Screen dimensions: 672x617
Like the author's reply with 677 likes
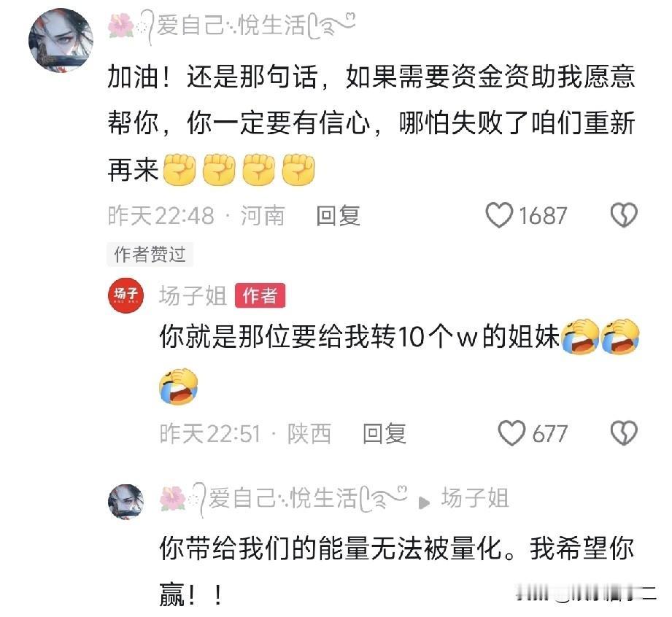511,433
